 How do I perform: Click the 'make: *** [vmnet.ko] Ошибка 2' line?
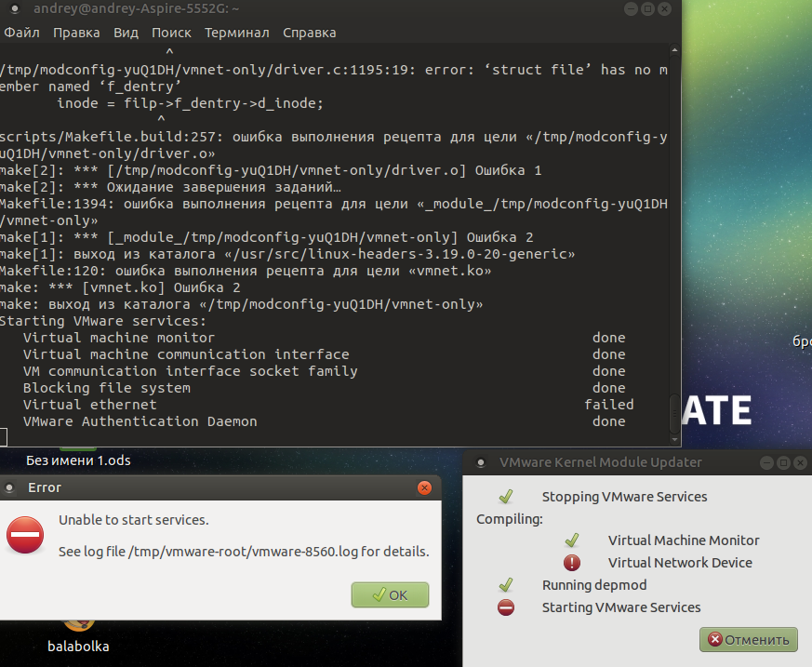(120, 287)
